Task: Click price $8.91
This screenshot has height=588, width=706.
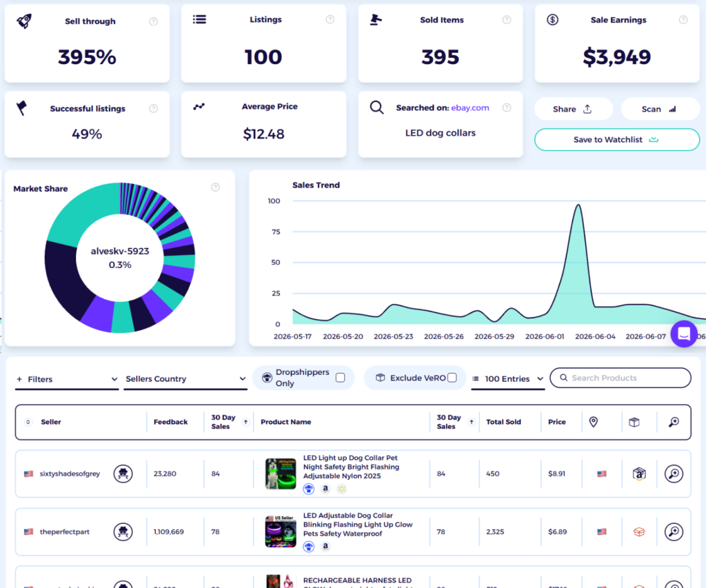Action: pos(556,474)
